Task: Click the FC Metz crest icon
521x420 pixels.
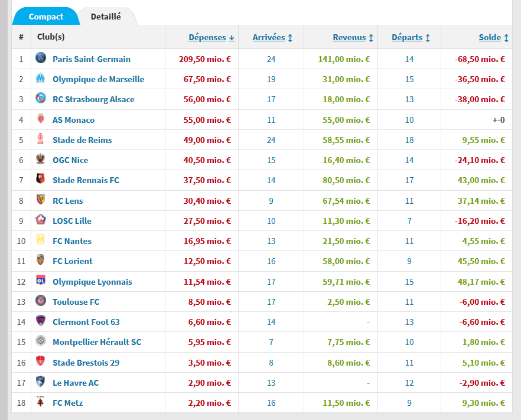Action: tap(41, 402)
